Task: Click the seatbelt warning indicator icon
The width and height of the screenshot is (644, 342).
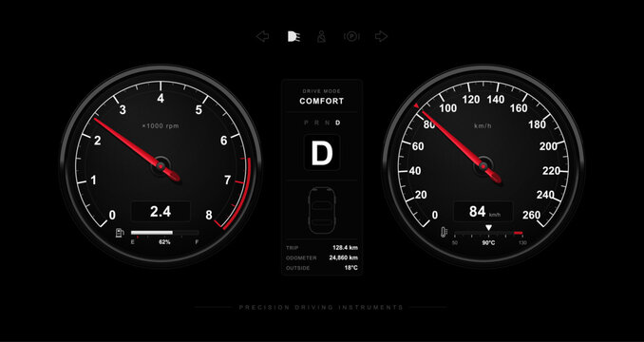Action: 322,36
